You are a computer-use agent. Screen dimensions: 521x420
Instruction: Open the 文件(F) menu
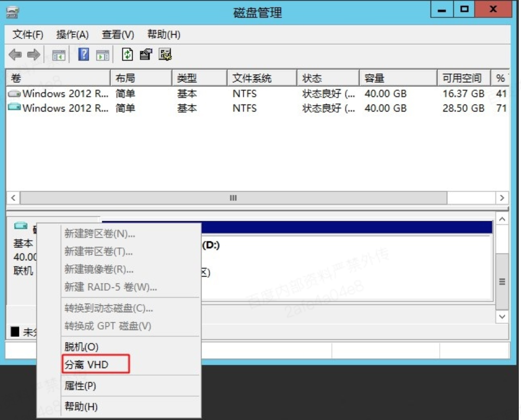pyautogui.click(x=28, y=35)
